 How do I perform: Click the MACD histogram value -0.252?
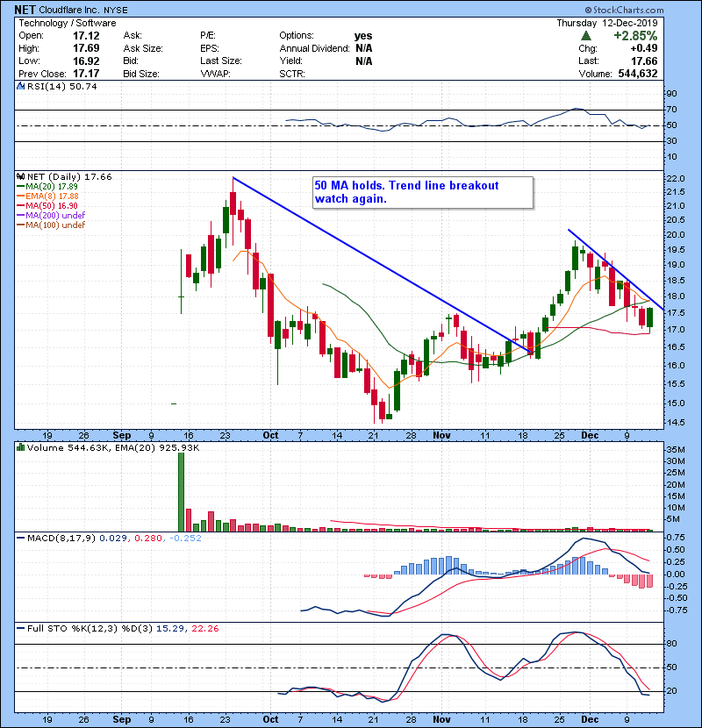(185, 538)
